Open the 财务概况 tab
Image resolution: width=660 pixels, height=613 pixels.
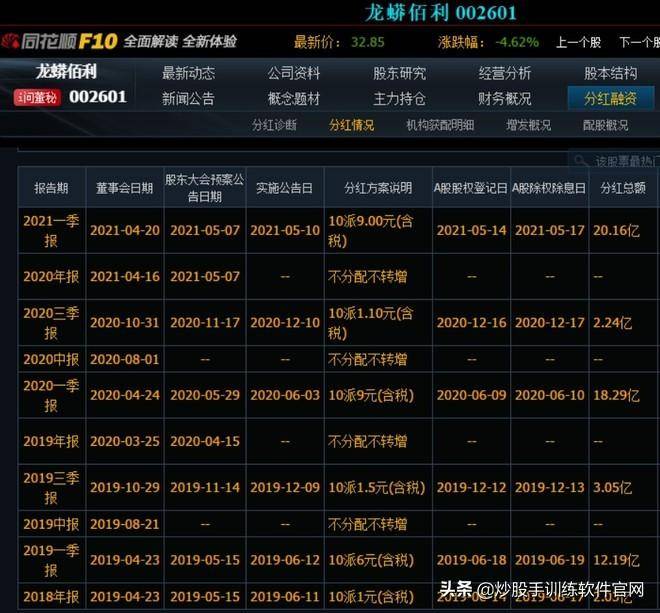click(x=505, y=99)
